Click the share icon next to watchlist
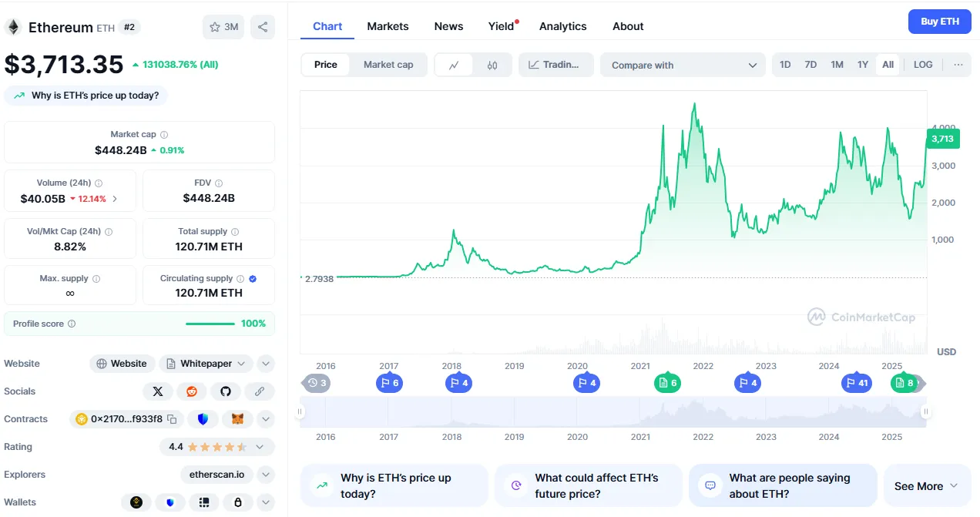The height and width of the screenshot is (517, 980). 263,27
